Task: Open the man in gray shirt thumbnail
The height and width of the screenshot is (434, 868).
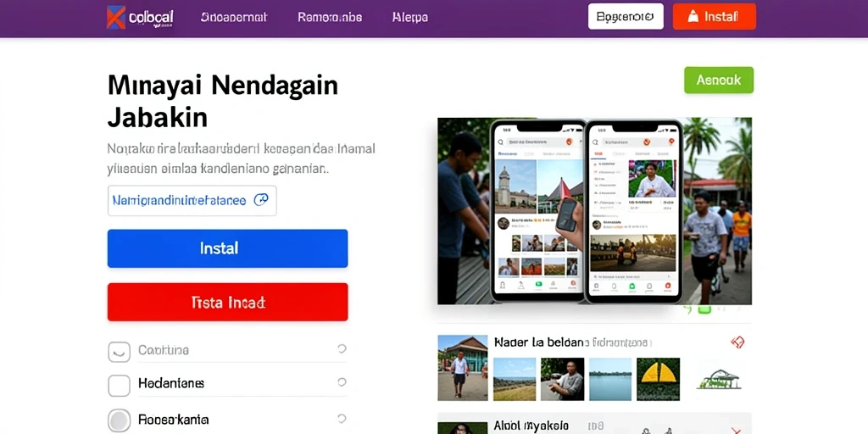Action: point(562,379)
